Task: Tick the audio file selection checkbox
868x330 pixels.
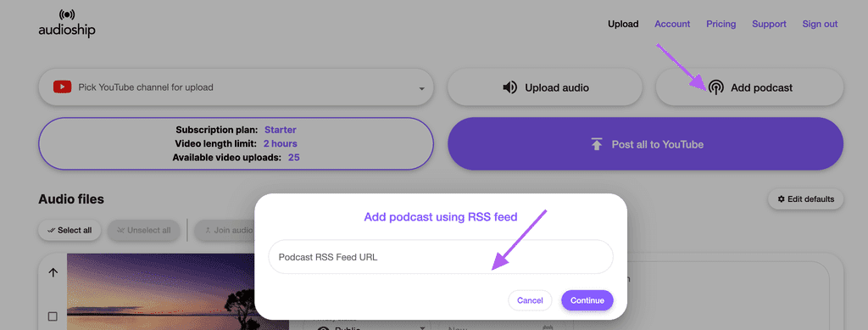Action: click(x=53, y=316)
